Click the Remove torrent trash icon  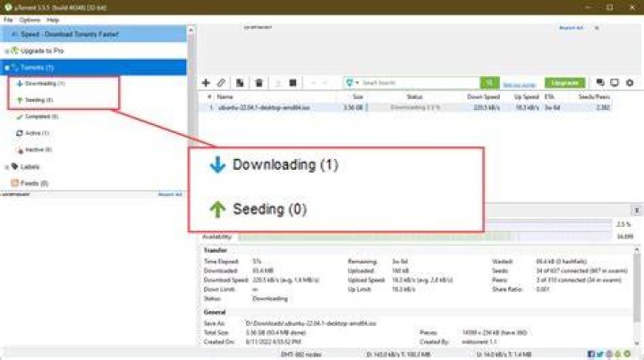coord(258,83)
